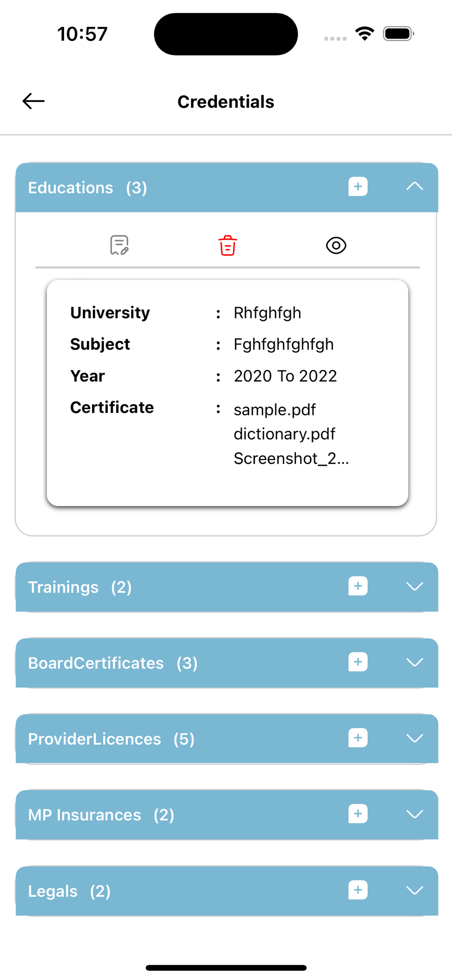Image resolution: width=452 pixels, height=980 pixels.
Task: Add a new Legals entry
Action: point(358,890)
